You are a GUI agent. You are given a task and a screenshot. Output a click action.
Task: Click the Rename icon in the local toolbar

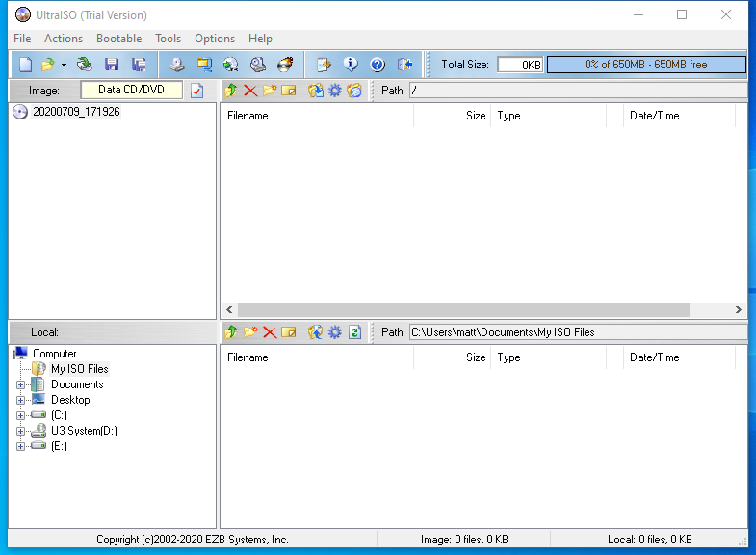pos(289,331)
